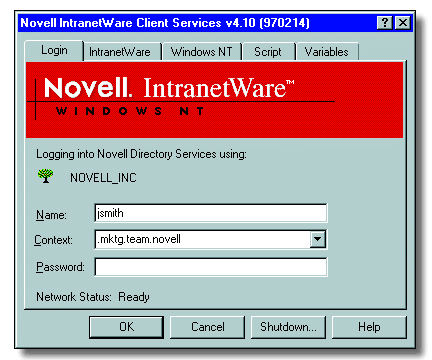
Task: Open the Windows NT tab
Action: tap(201, 52)
